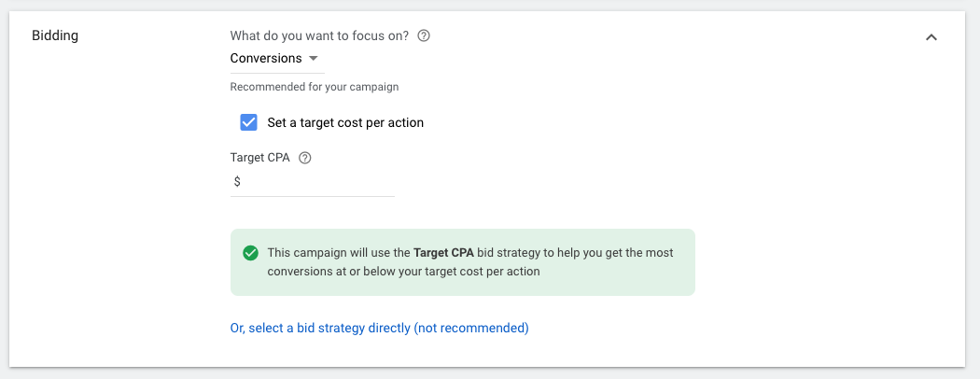Click the "Target CPA" field label
The width and height of the screenshot is (980, 379).
coord(260,158)
